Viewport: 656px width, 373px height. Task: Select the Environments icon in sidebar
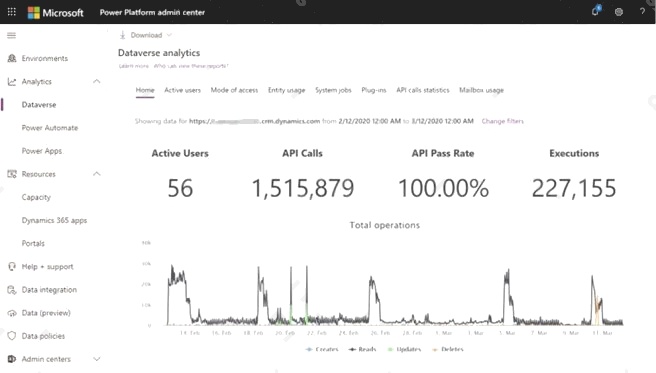(12, 58)
